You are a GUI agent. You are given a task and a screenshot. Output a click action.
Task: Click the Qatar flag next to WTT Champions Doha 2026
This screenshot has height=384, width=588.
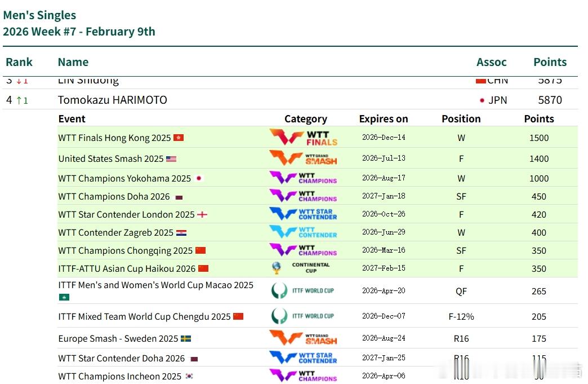tap(179, 197)
